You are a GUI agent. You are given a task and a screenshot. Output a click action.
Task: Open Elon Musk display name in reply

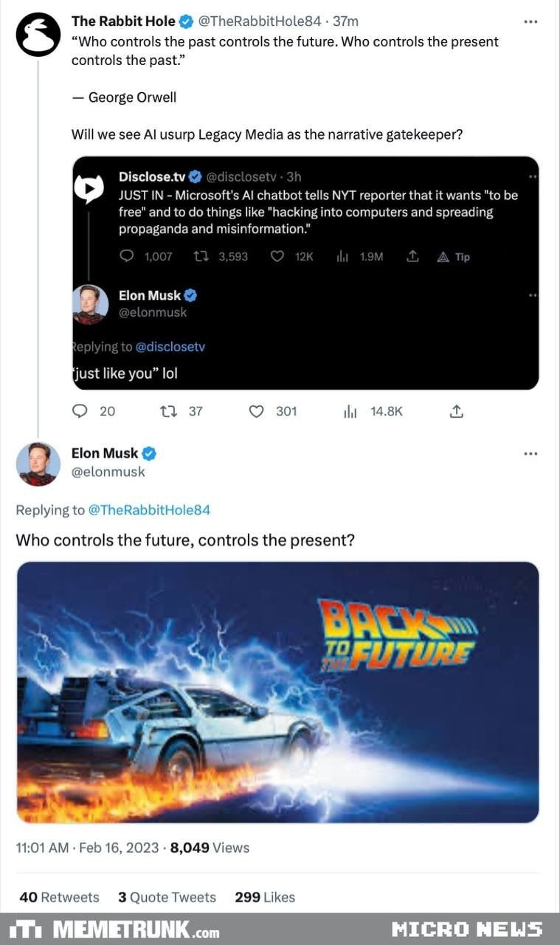tap(105, 453)
